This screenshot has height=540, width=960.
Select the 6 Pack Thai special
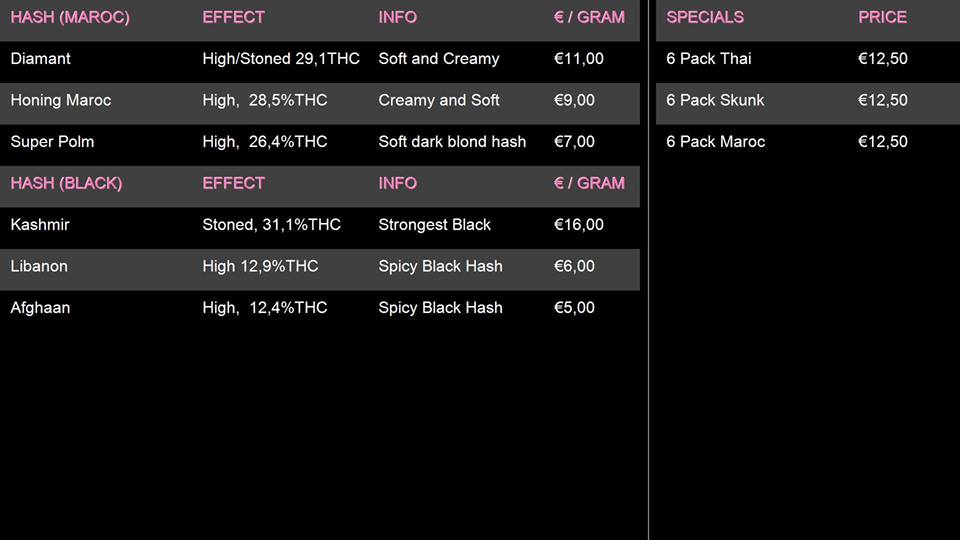pyautogui.click(x=709, y=59)
